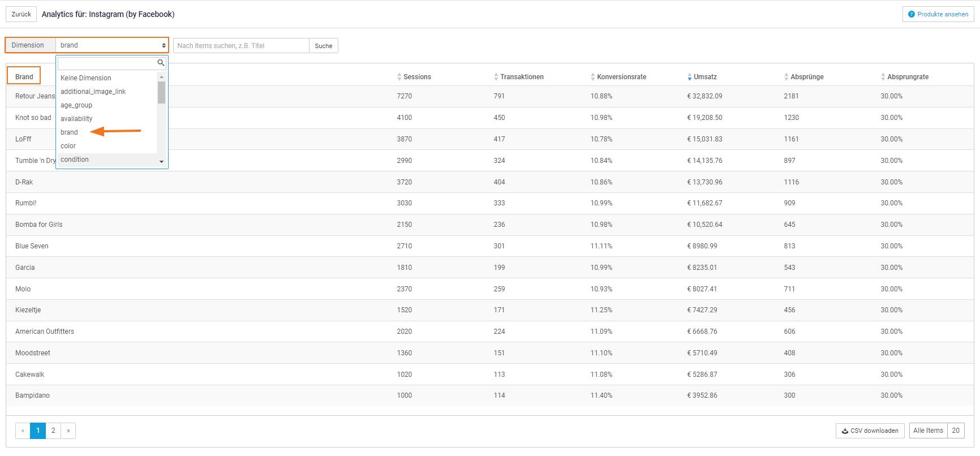The image size is (980, 456).
Task: Click the Rumbl! brand name
Action: [x=26, y=203]
